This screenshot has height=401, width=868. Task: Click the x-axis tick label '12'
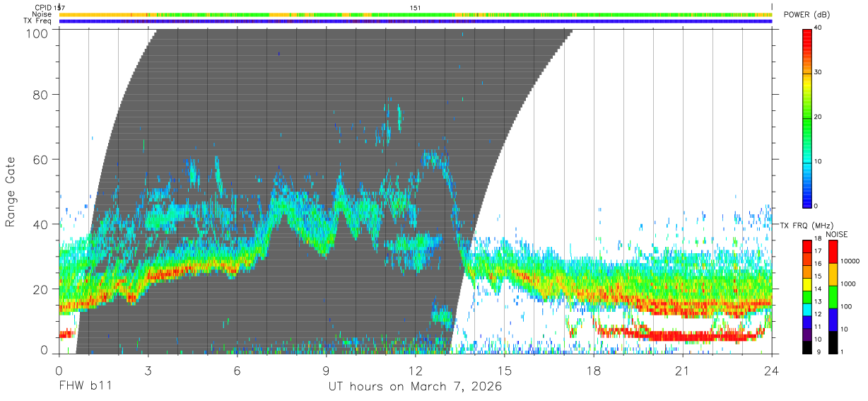click(x=416, y=371)
